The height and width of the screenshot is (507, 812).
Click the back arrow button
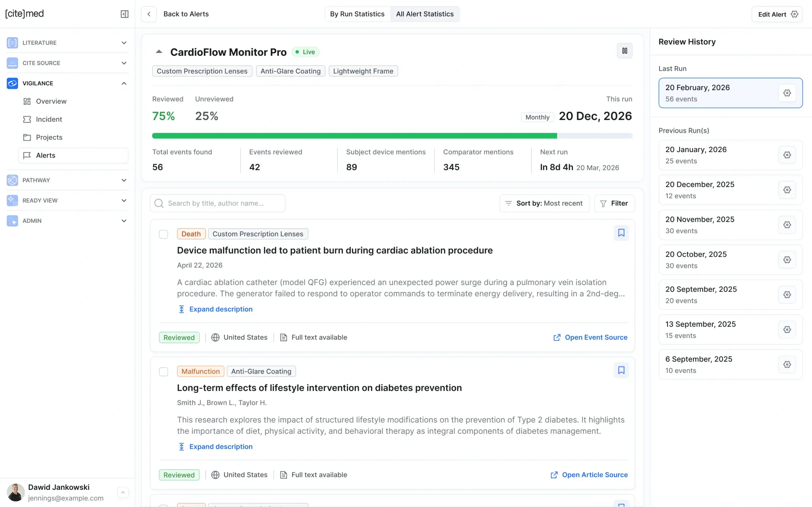point(149,14)
